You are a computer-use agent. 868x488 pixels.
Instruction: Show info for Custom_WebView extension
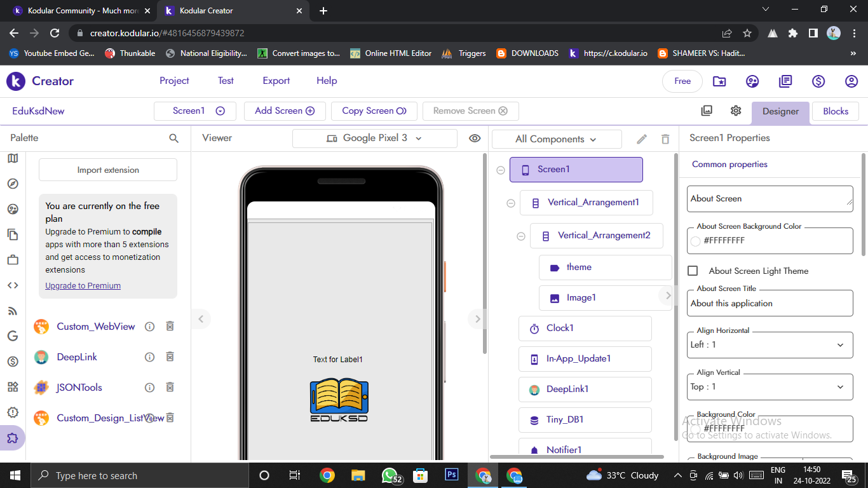150,327
